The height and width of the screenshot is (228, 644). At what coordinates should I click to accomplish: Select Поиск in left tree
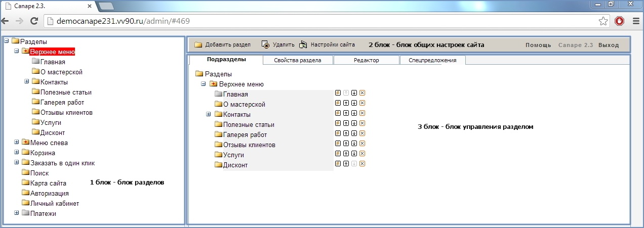39,173
